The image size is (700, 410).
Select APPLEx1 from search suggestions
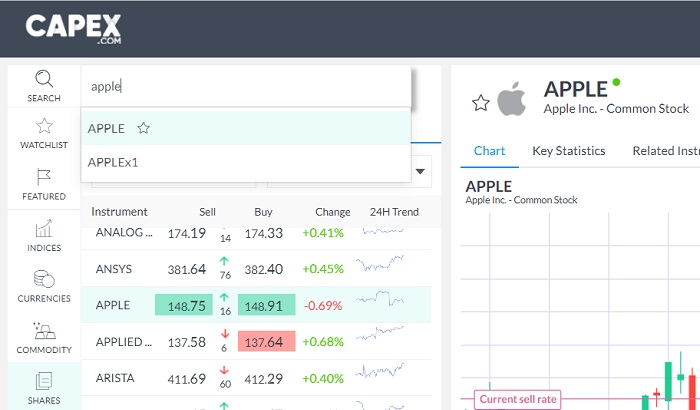click(x=246, y=162)
